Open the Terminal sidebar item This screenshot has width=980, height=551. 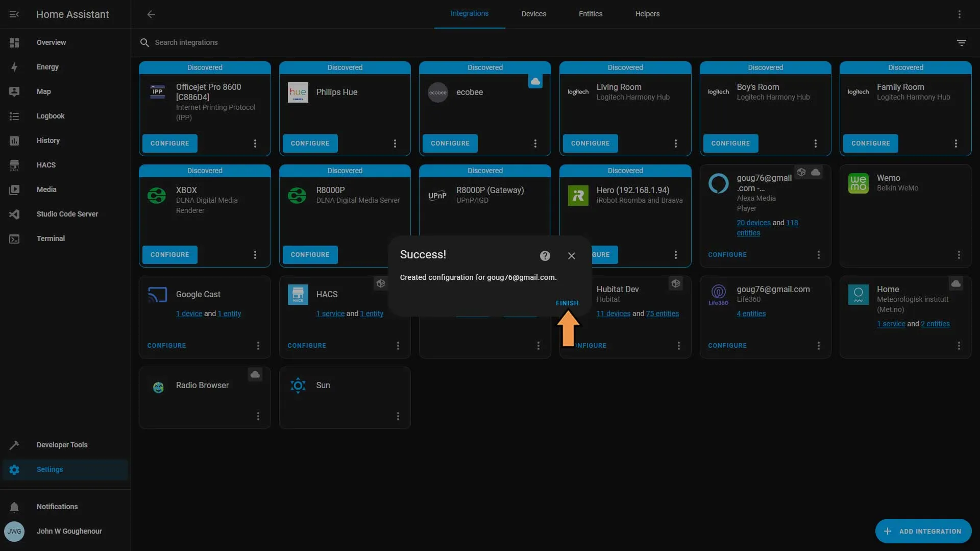(x=65, y=238)
